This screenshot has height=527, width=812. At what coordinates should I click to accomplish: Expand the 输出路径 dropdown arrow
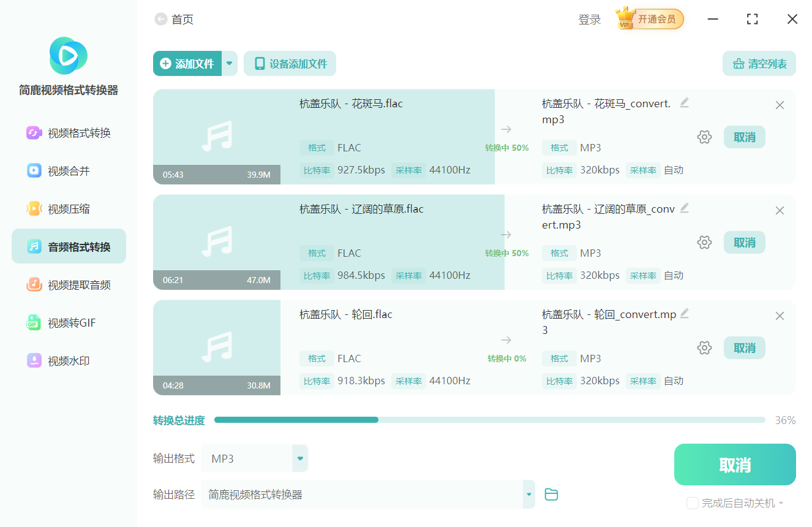coord(528,495)
